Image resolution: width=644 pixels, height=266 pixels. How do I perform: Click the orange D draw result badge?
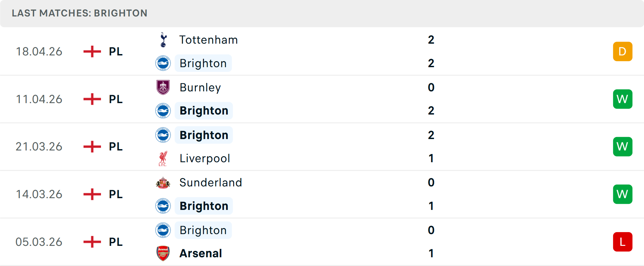[x=623, y=52]
